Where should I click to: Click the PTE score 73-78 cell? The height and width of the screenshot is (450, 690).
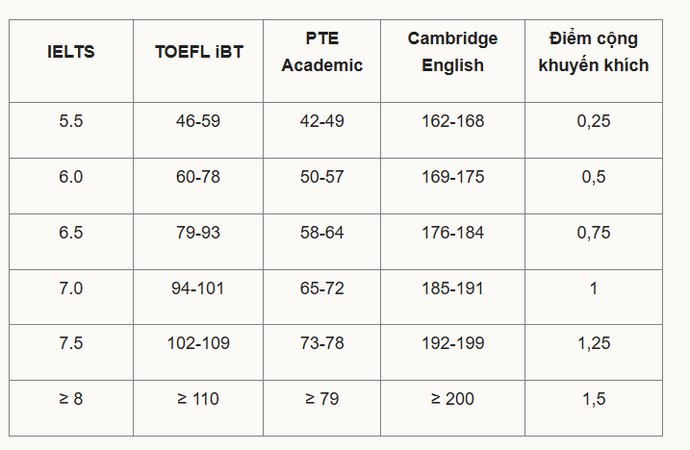click(322, 343)
